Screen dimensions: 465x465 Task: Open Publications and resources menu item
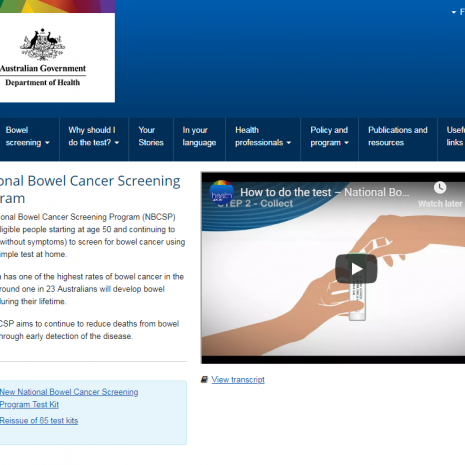coord(398,136)
